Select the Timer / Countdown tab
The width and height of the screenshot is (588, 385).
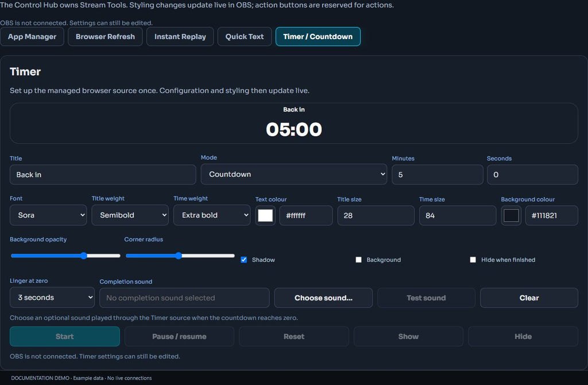click(318, 36)
